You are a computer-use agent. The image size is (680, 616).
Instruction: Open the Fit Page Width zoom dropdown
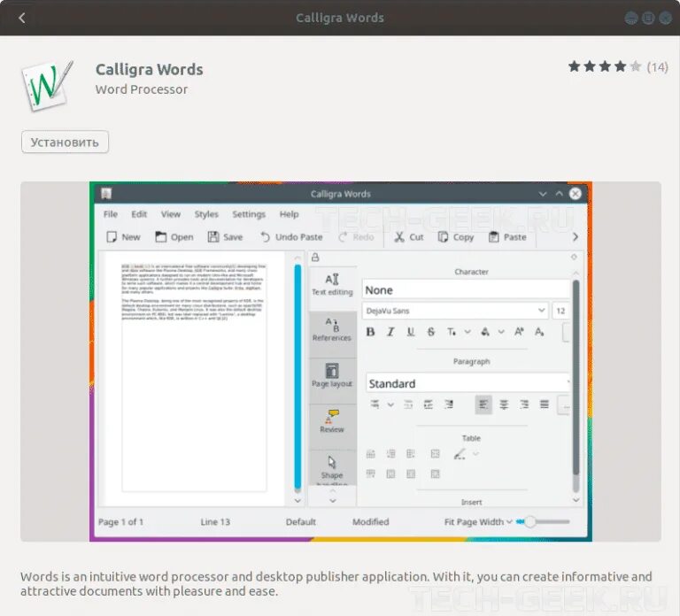point(478,521)
